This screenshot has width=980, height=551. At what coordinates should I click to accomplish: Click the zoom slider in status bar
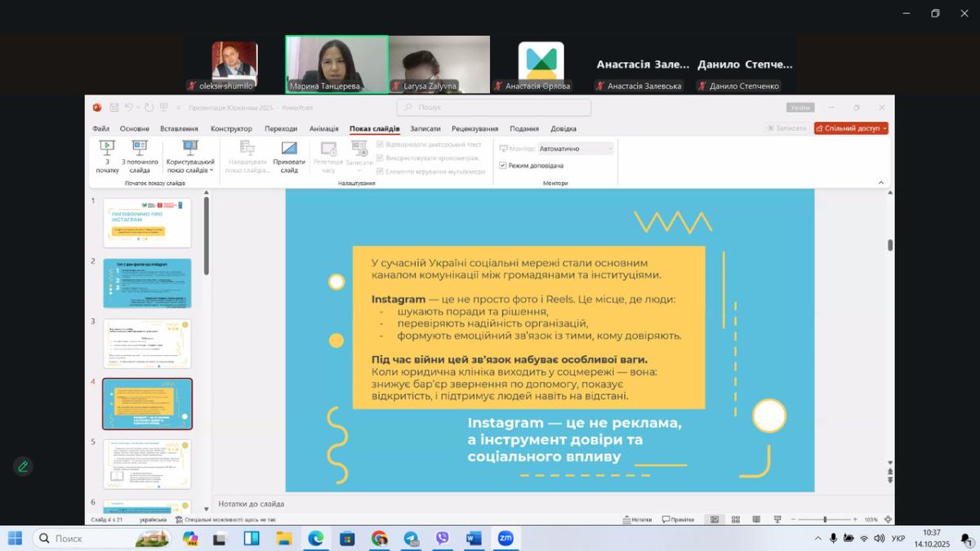pyautogui.click(x=825, y=519)
